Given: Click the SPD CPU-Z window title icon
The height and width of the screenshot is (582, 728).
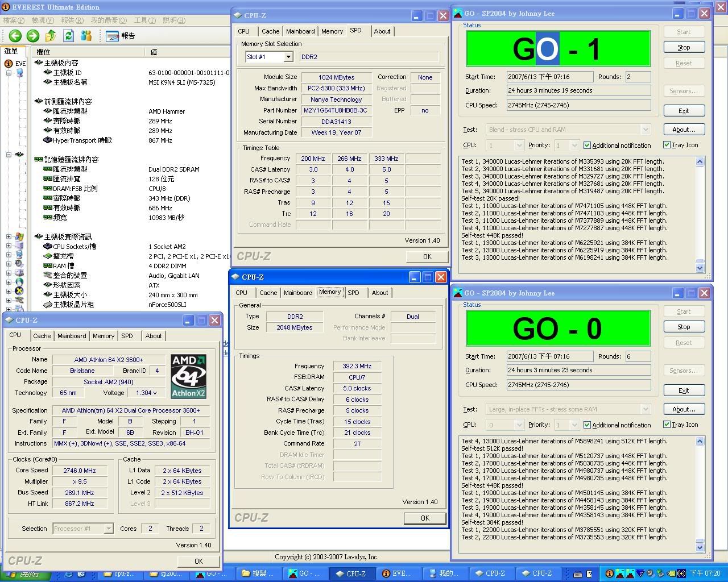Looking at the screenshot, I should click(x=238, y=15).
